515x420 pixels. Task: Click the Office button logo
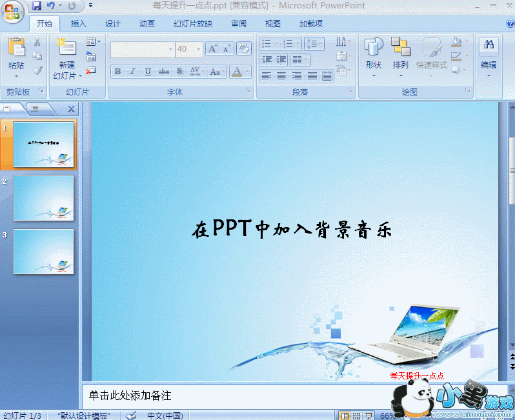[12, 12]
